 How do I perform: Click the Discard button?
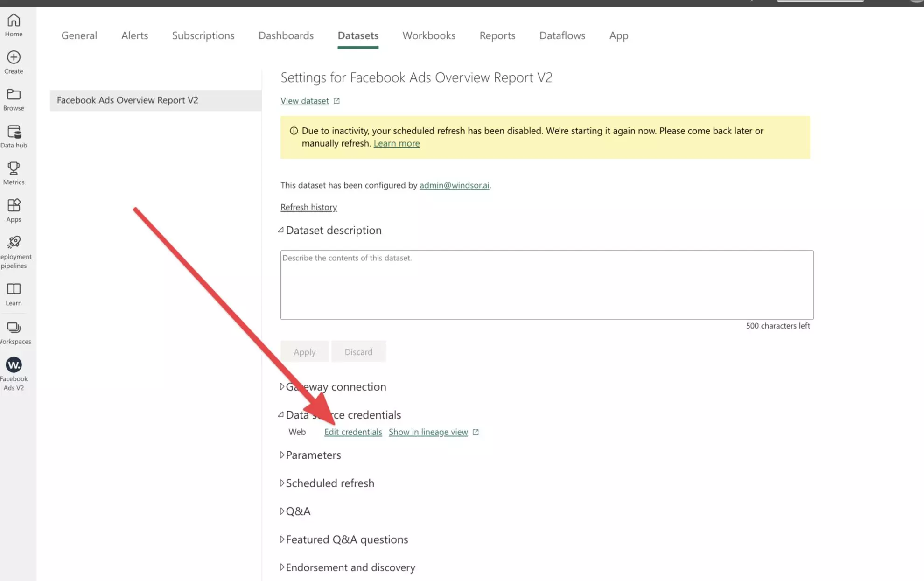358,352
